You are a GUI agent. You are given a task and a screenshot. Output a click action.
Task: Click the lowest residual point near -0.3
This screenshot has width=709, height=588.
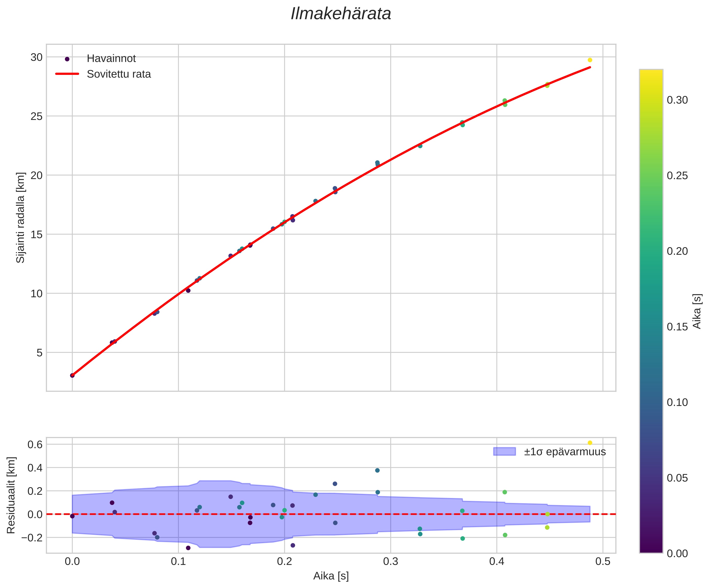188,548
